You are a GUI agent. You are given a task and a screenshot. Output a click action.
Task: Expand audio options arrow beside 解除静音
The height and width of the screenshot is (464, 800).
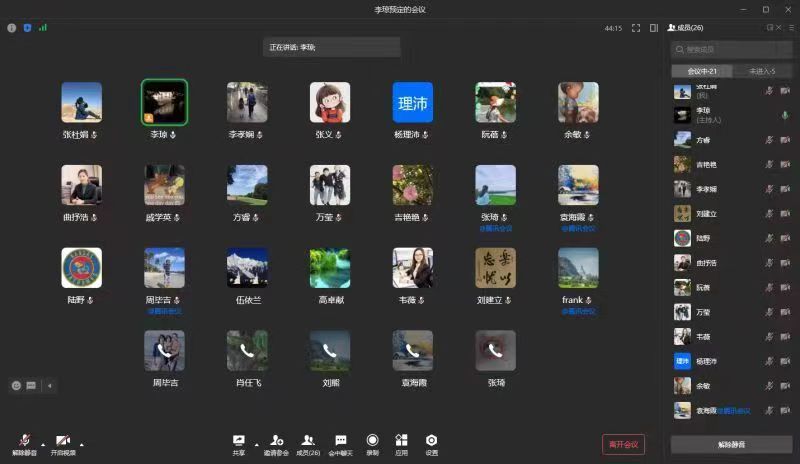click(x=43, y=443)
